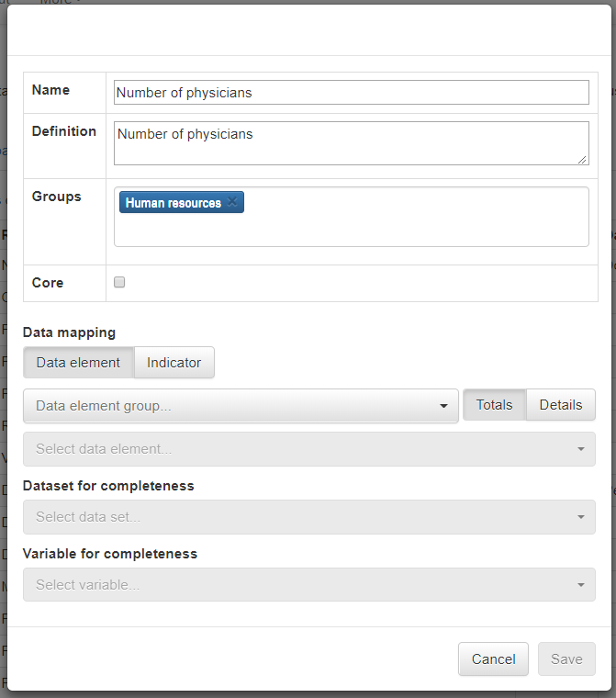
Task: Open the Select variable dropdown
Action: point(309,585)
